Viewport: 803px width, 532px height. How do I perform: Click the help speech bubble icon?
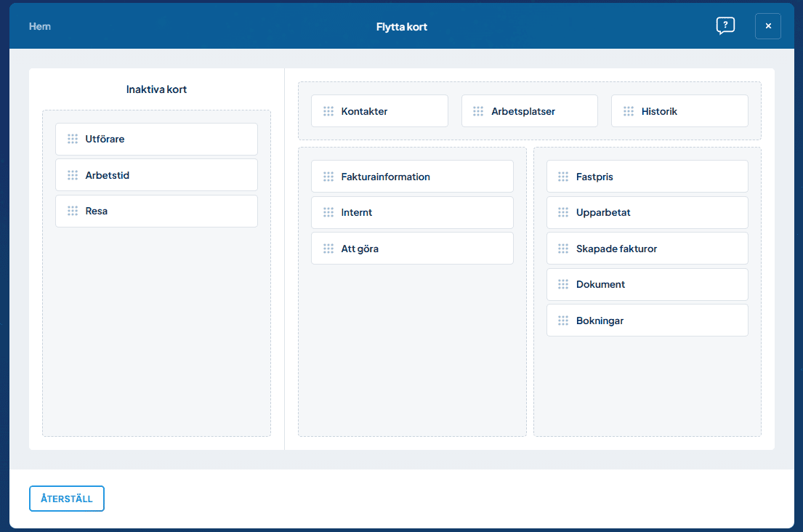pos(725,26)
